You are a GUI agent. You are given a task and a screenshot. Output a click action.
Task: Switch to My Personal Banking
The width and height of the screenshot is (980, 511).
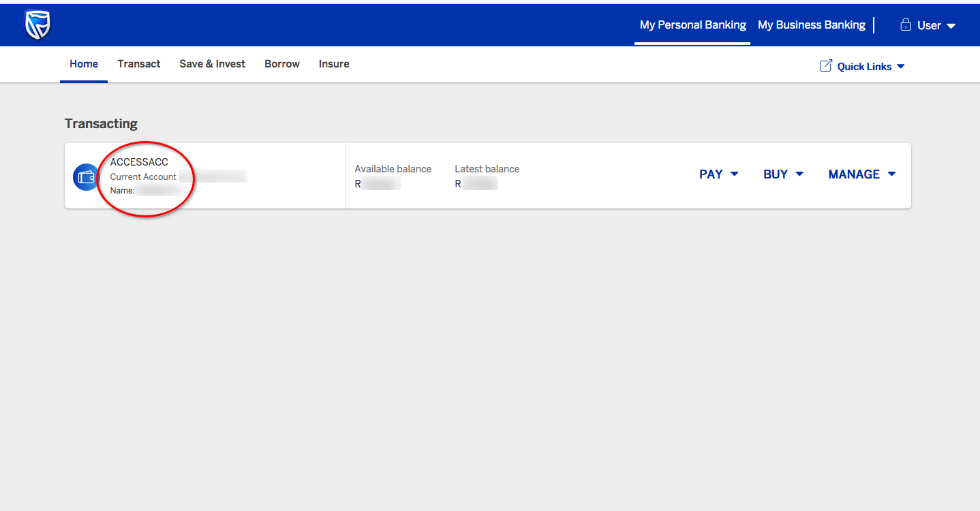[x=692, y=25]
